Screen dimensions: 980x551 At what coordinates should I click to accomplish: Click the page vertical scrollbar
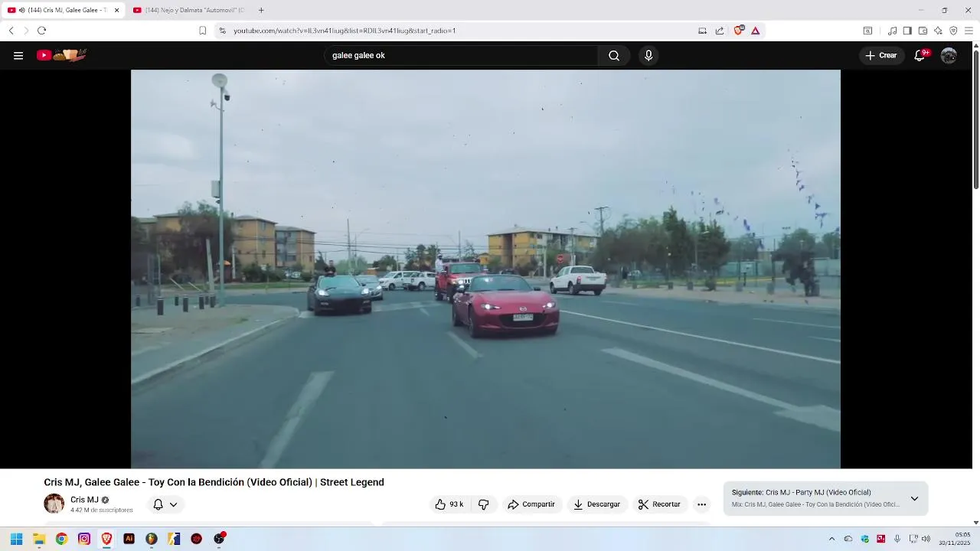coord(975,119)
